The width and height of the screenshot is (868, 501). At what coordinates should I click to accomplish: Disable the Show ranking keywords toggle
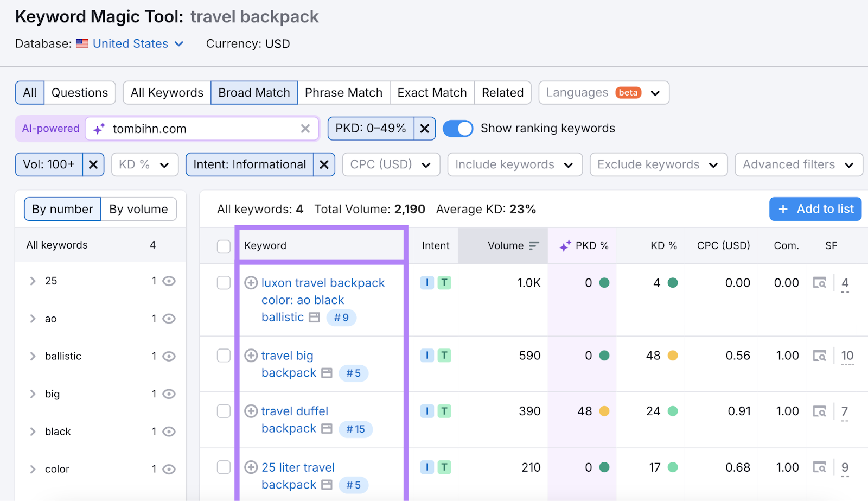pyautogui.click(x=458, y=129)
